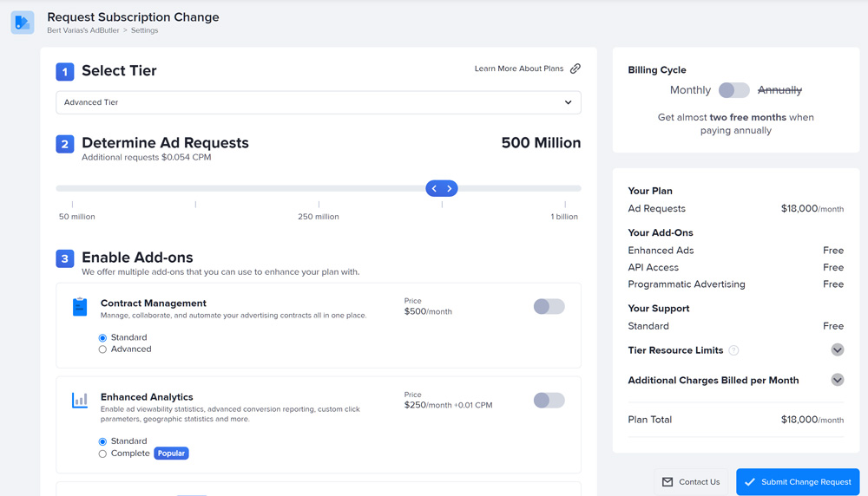The image size is (868, 496).
Task: Click the Contract Management $500/month price
Action: (428, 311)
